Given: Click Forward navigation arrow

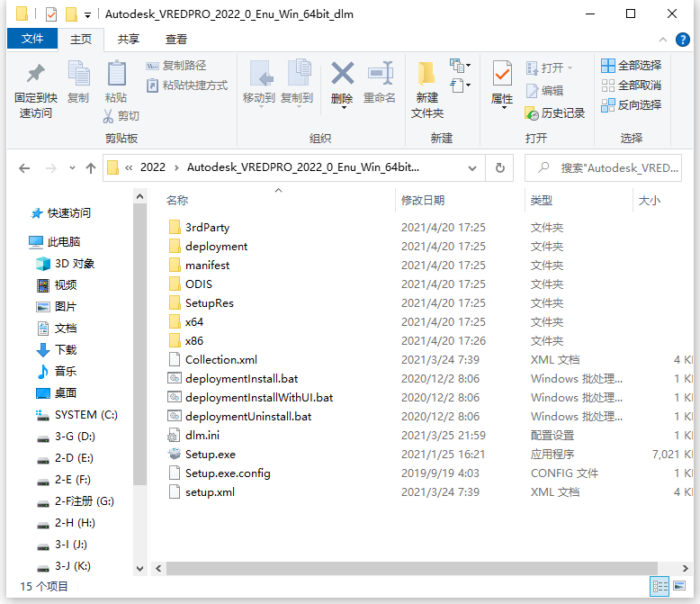Looking at the screenshot, I should 51,168.
